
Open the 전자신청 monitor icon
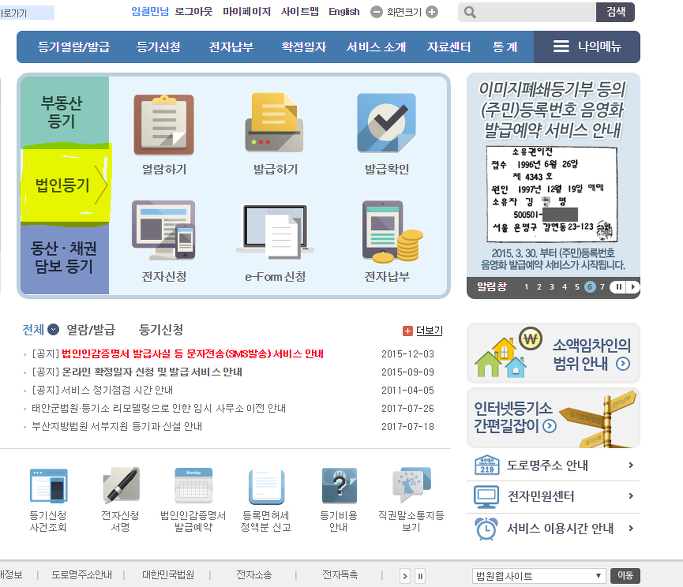point(164,230)
